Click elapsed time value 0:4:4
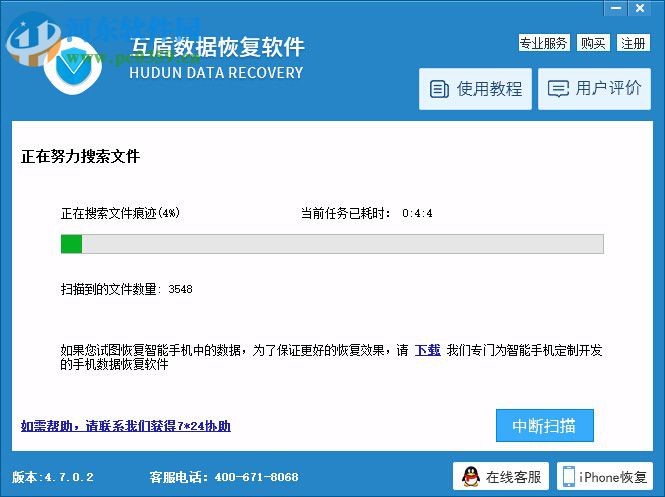Screen dimensions: 665x497 (417, 213)
